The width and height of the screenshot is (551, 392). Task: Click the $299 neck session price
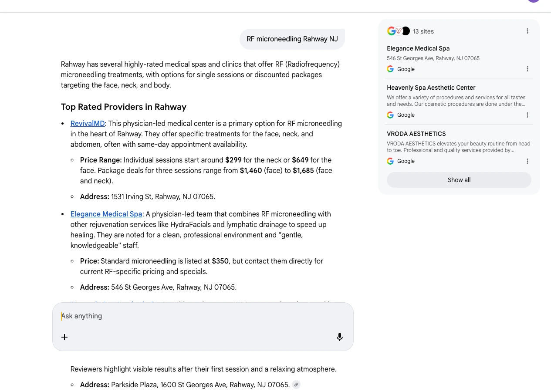click(233, 160)
